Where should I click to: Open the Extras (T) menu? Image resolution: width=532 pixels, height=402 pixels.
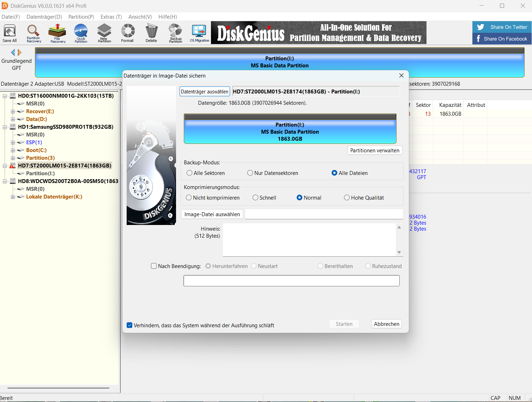pos(111,17)
